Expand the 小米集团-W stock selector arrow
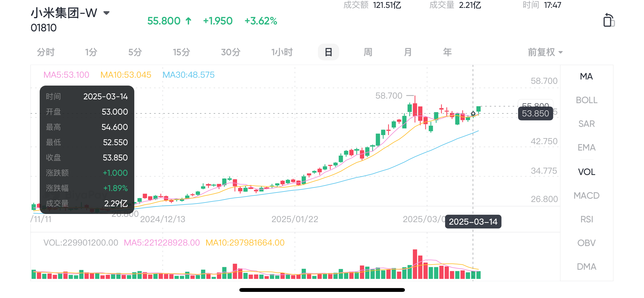 107,13
